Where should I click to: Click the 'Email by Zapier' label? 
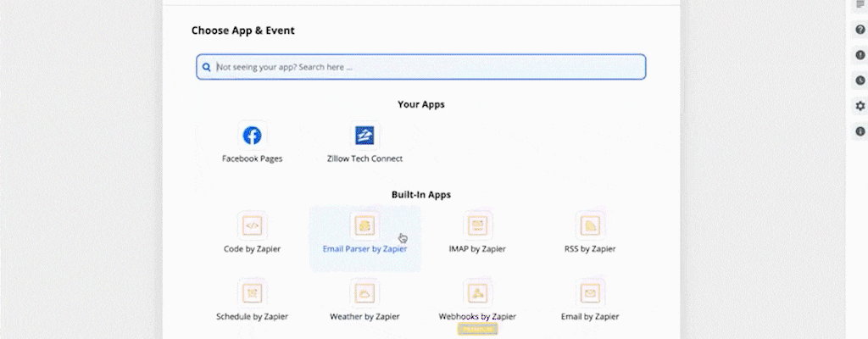(590, 317)
